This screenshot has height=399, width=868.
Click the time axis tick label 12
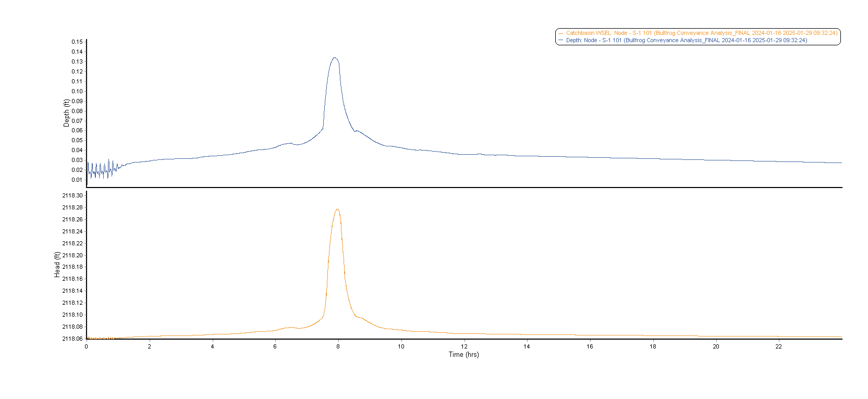pyautogui.click(x=464, y=346)
